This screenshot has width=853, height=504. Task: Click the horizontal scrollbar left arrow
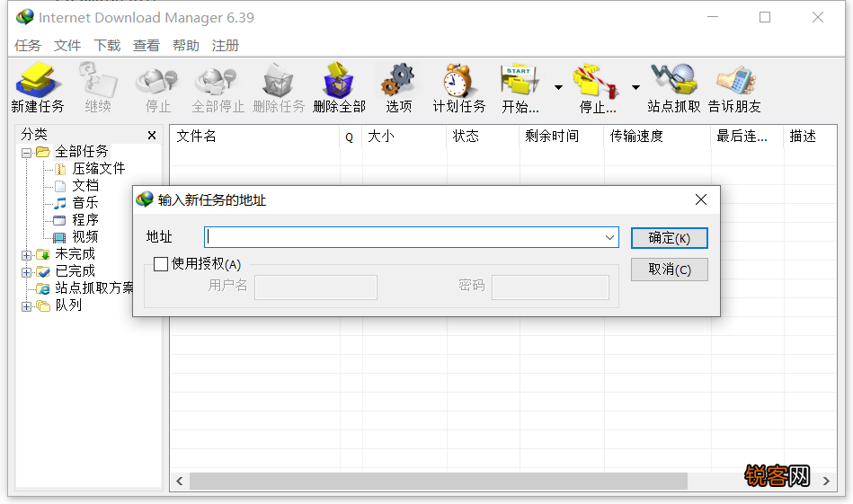(x=180, y=482)
